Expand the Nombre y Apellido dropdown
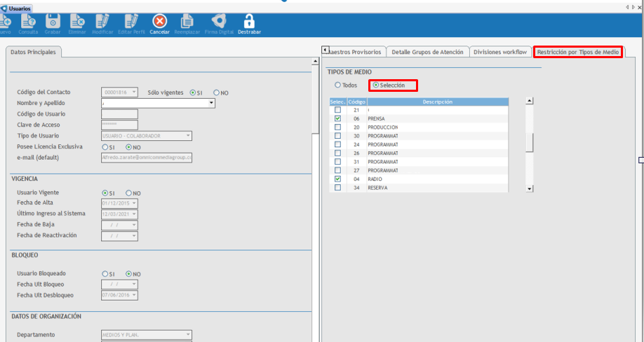644x342 pixels. [x=211, y=103]
